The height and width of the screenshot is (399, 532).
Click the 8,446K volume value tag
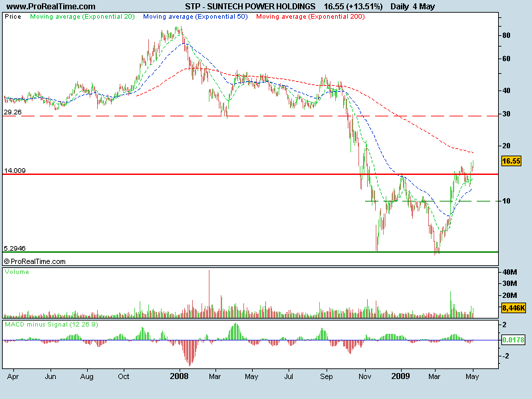(x=513, y=308)
